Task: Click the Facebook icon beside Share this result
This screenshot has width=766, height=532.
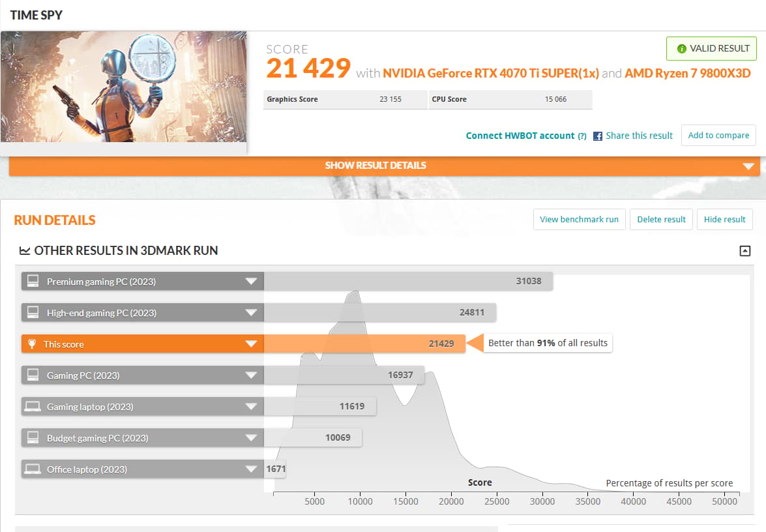Action: (x=597, y=136)
